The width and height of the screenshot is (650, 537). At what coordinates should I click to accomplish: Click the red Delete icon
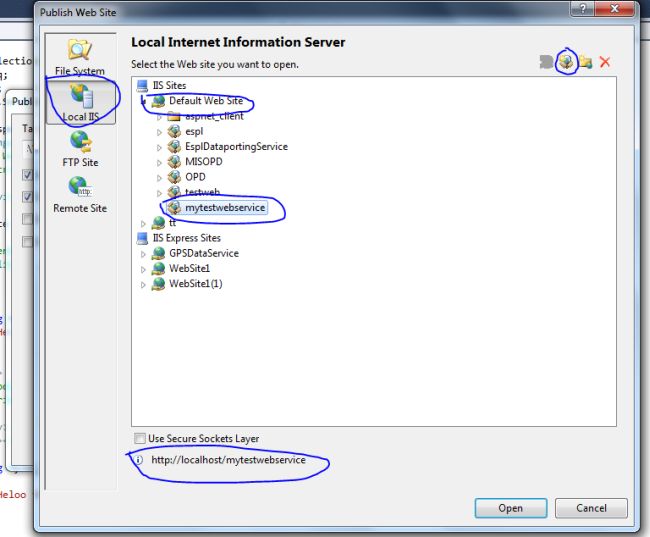pos(605,62)
